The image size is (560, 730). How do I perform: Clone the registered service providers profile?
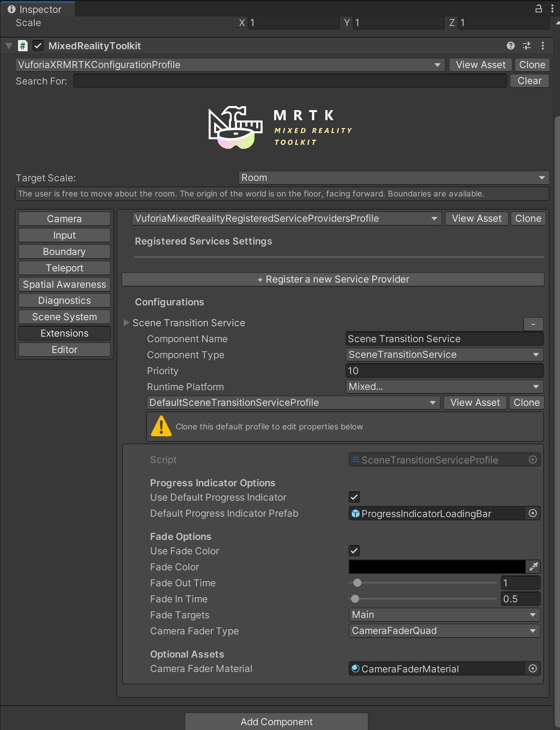[528, 219]
